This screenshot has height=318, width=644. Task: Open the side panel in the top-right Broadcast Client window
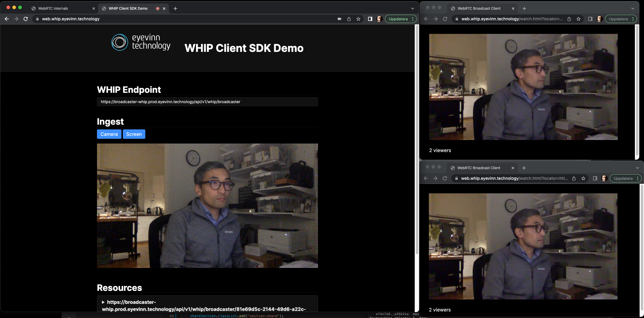pyautogui.click(x=590, y=19)
